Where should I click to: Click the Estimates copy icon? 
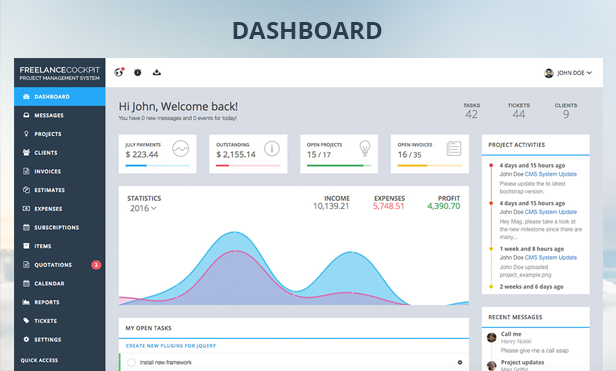point(26,190)
